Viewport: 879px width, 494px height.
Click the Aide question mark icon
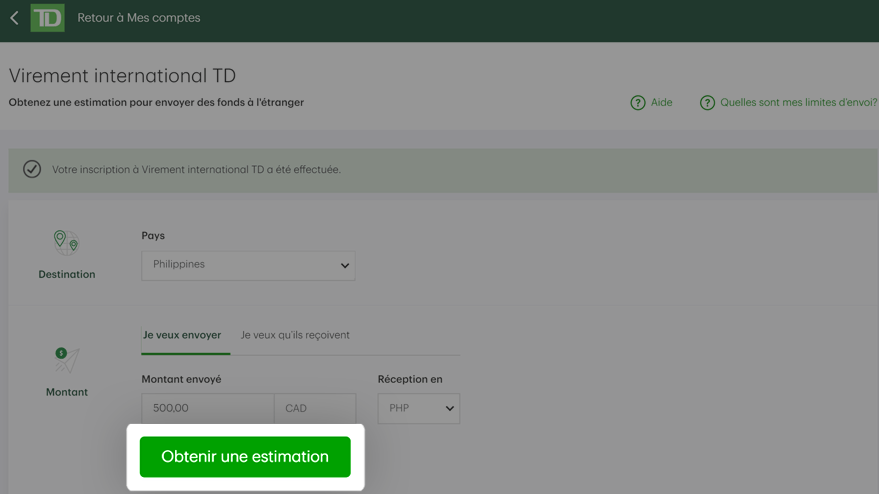tap(638, 103)
